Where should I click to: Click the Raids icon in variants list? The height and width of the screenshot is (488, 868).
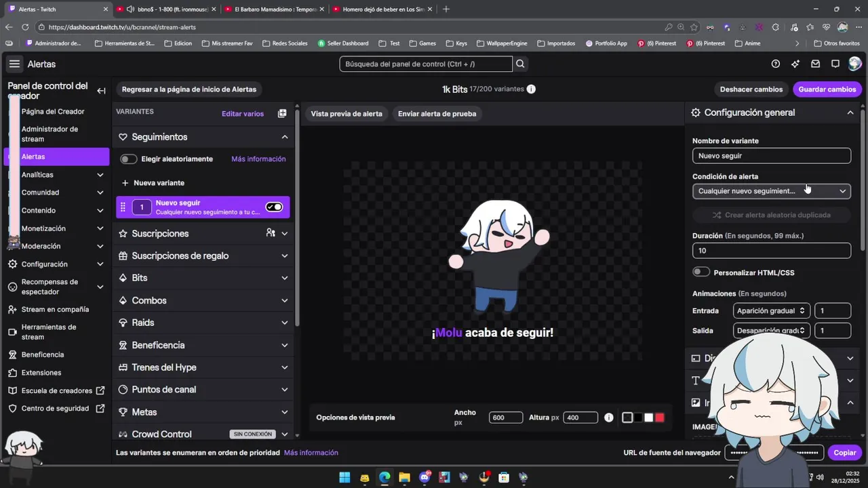click(123, 323)
